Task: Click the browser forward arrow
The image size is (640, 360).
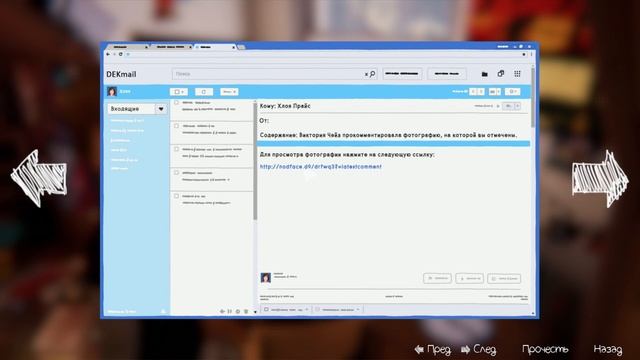Action: 114,54
